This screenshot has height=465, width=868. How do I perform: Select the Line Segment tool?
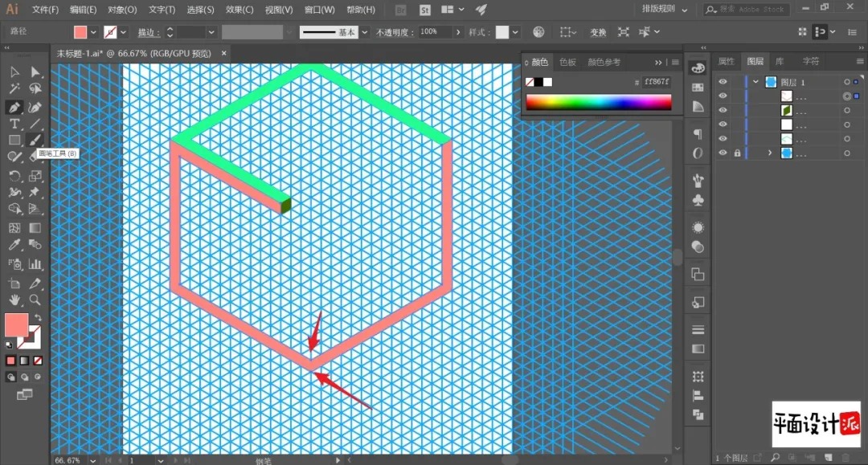(x=35, y=124)
